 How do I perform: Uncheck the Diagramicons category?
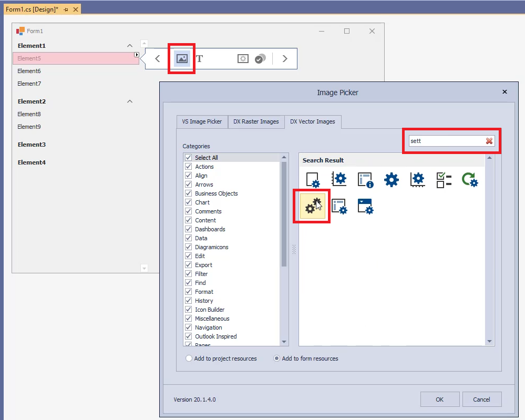(x=189, y=247)
